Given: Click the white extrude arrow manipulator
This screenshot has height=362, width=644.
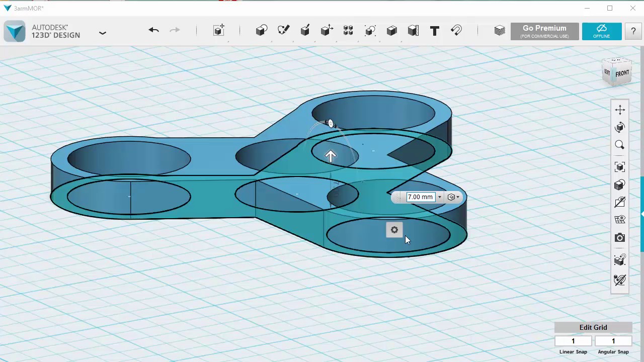Looking at the screenshot, I should click(x=331, y=156).
